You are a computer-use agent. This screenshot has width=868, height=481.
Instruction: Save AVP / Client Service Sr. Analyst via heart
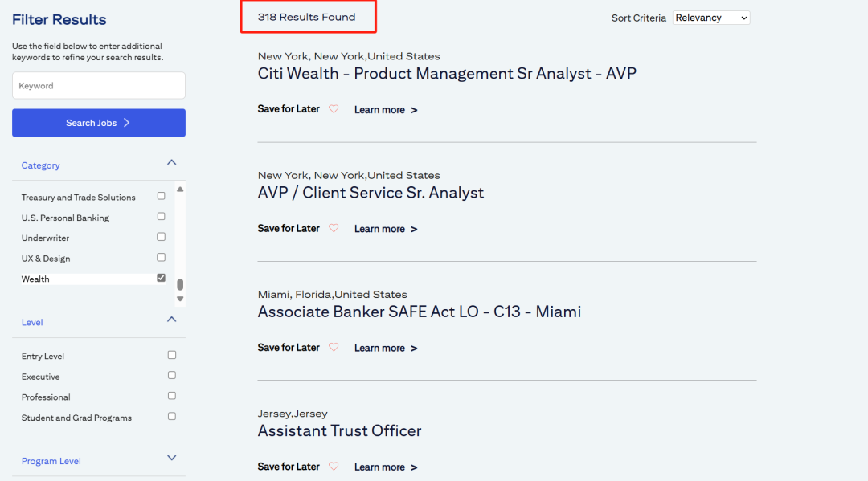click(334, 228)
